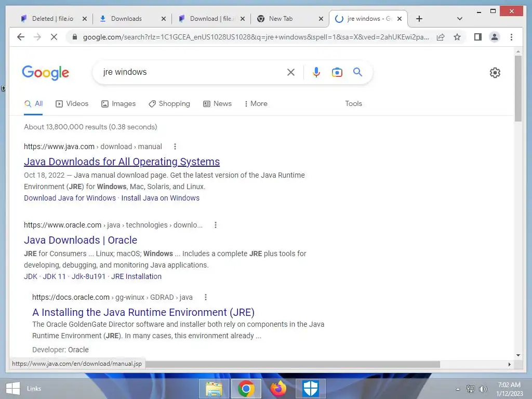Go back to the previous page

21,37
